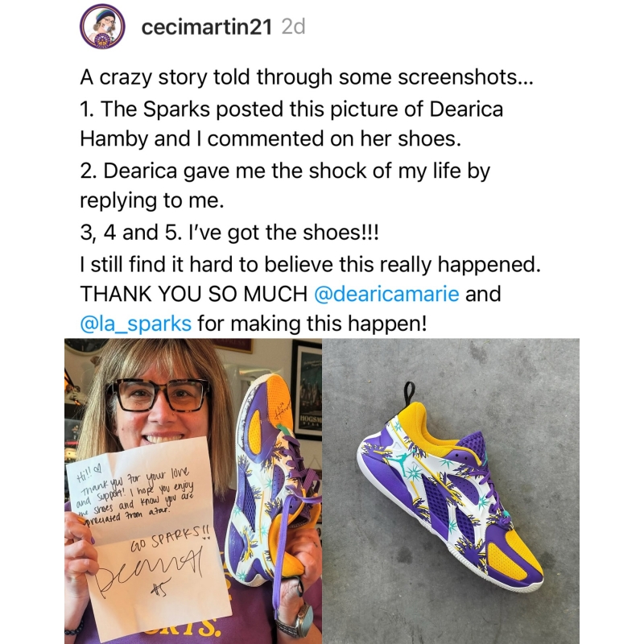This screenshot has width=644, height=644.
Task: Open the @la_sparks mention link
Action: [135, 324]
